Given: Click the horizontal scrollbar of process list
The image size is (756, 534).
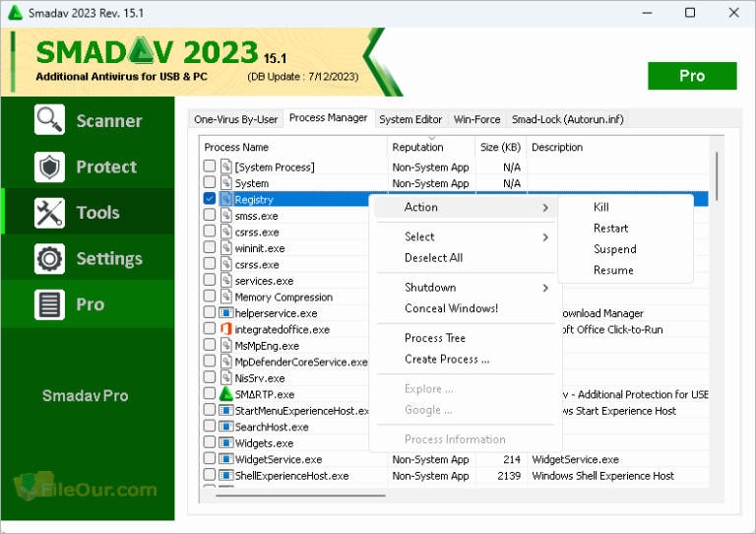Looking at the screenshot, I should point(300,496).
